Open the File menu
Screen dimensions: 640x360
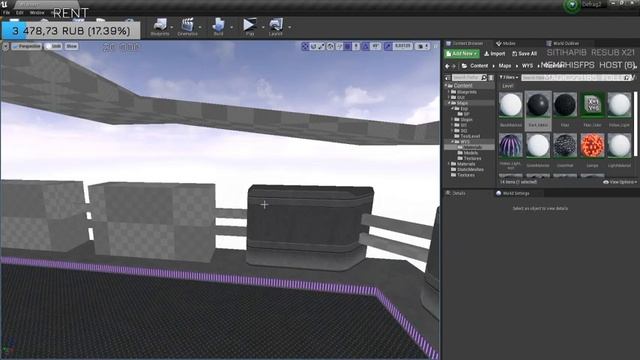(7, 13)
